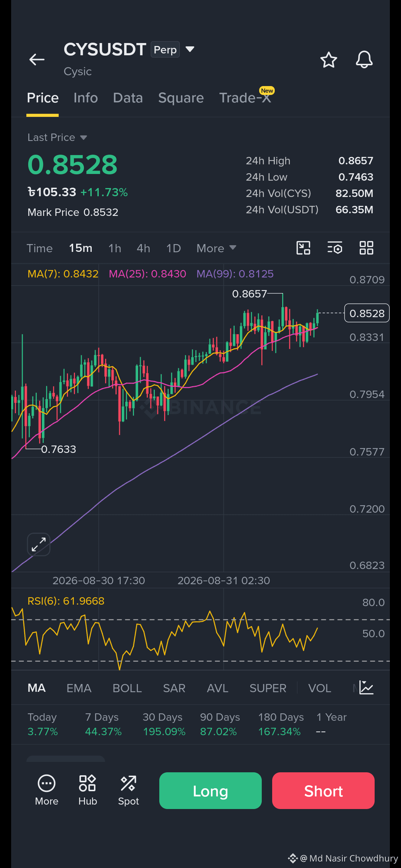Expand the CYSUSDT Perp pair selector
Screen dimensions: 401x868
pyautogui.click(x=190, y=49)
